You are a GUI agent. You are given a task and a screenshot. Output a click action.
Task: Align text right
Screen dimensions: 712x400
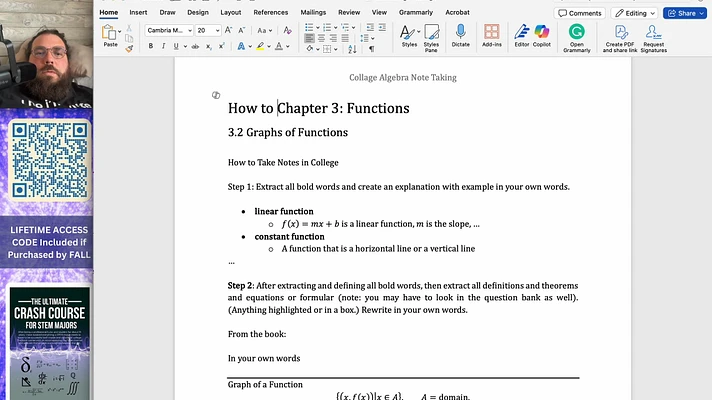pos(333,38)
